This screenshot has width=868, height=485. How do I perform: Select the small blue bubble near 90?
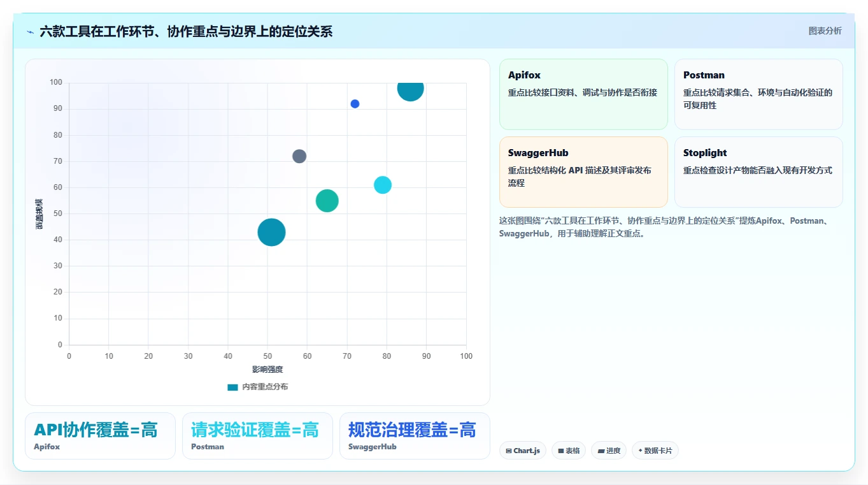[x=355, y=104]
